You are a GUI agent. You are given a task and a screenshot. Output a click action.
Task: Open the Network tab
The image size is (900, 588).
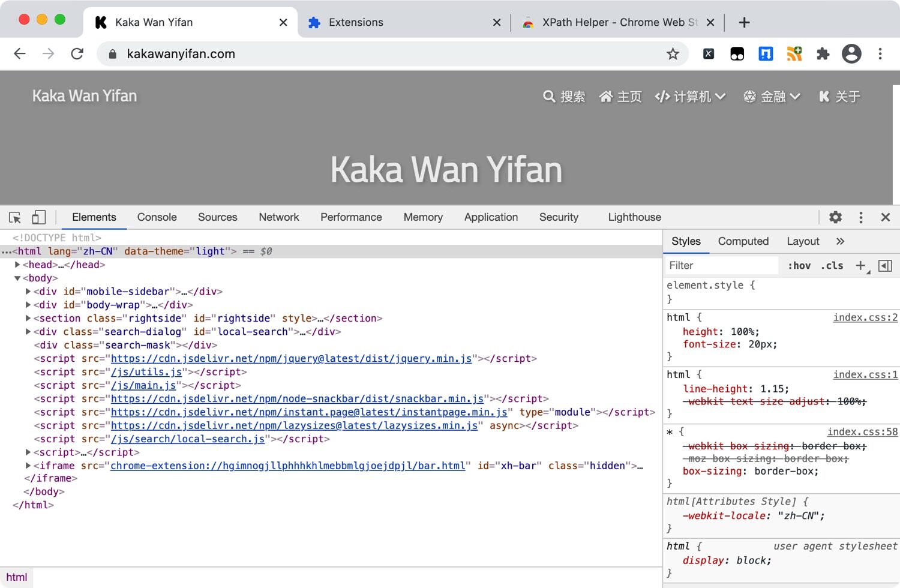(278, 217)
